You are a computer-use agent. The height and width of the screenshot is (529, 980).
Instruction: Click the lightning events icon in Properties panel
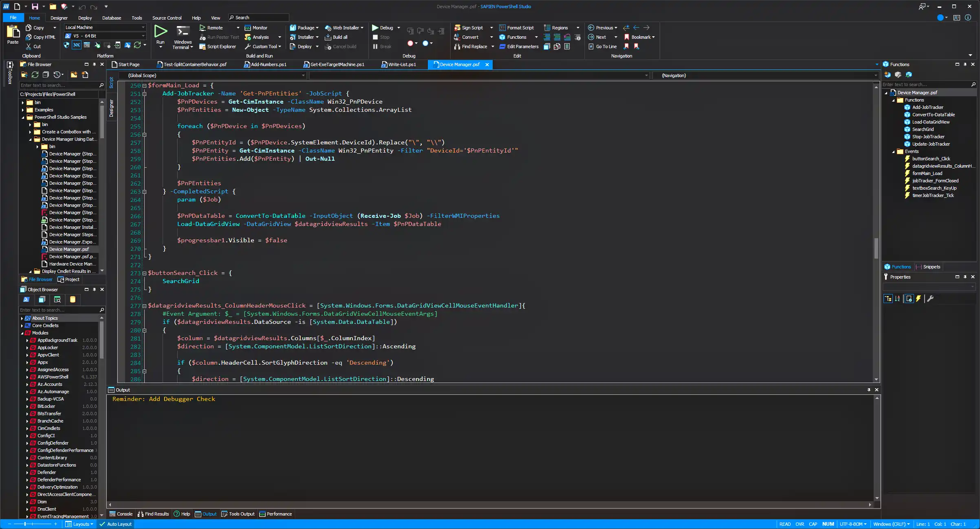918,299
